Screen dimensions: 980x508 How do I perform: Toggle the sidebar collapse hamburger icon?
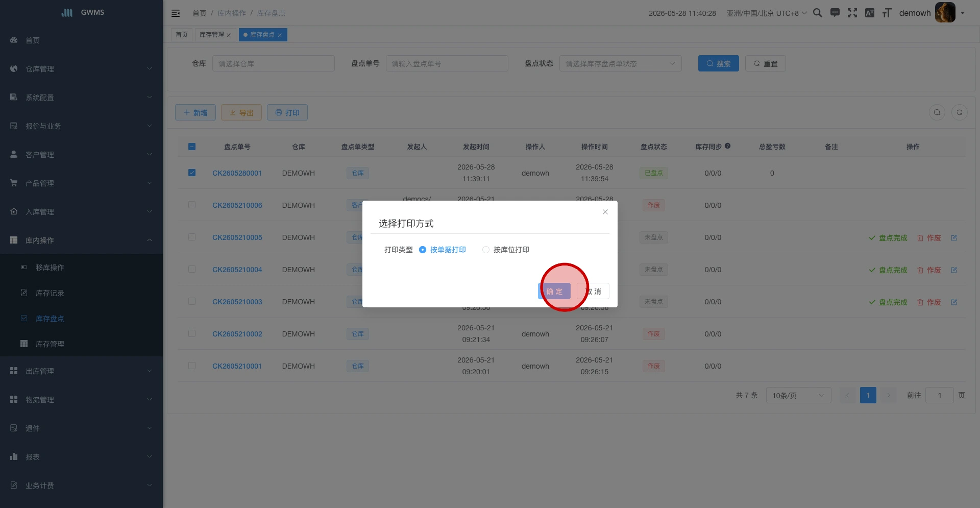176,13
